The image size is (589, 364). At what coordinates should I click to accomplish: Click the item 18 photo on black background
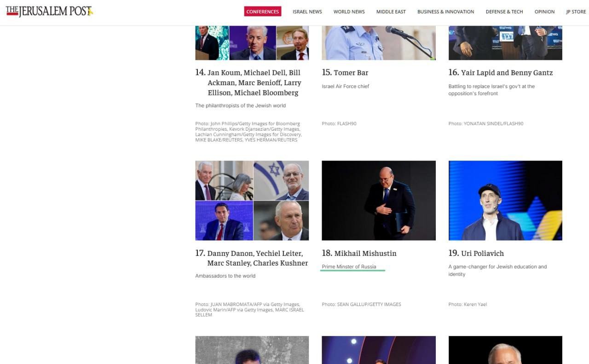[x=378, y=201]
